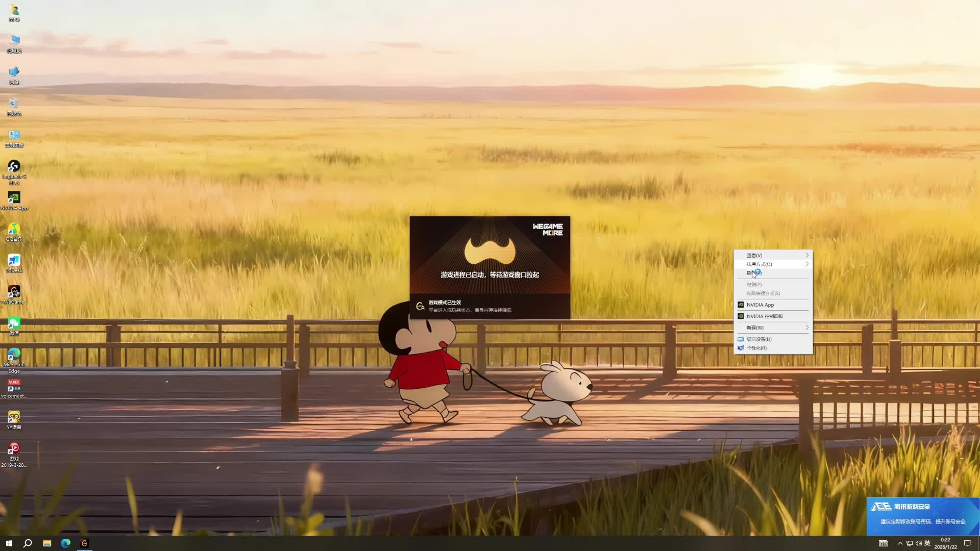Open the YY语音 desktop icon
This screenshot has width=980, height=551.
[x=14, y=418]
